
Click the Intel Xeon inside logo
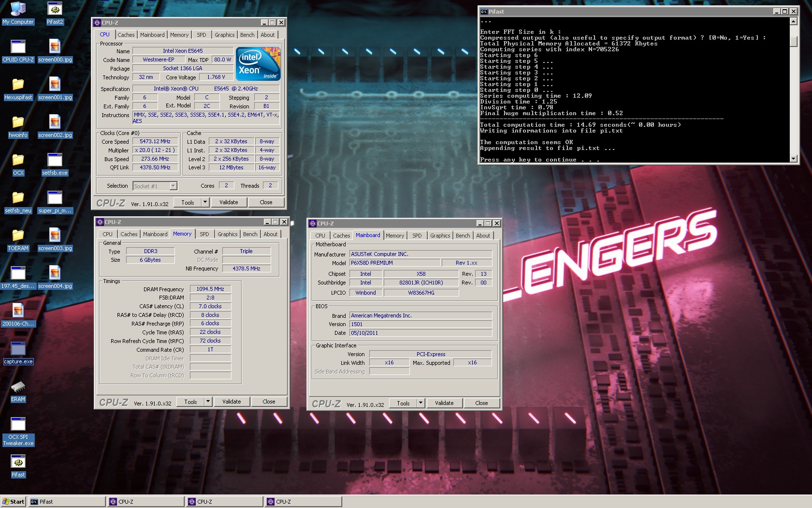pyautogui.click(x=258, y=64)
